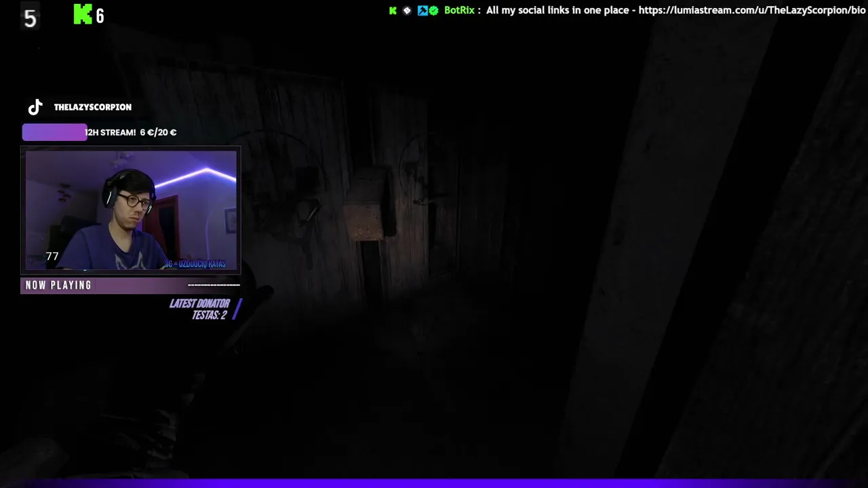
Task: Click the LATEST DONATOR label
Action: coord(200,304)
